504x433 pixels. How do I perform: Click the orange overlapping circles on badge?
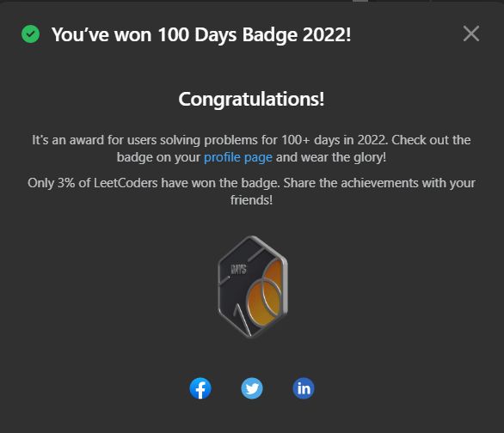click(x=265, y=293)
